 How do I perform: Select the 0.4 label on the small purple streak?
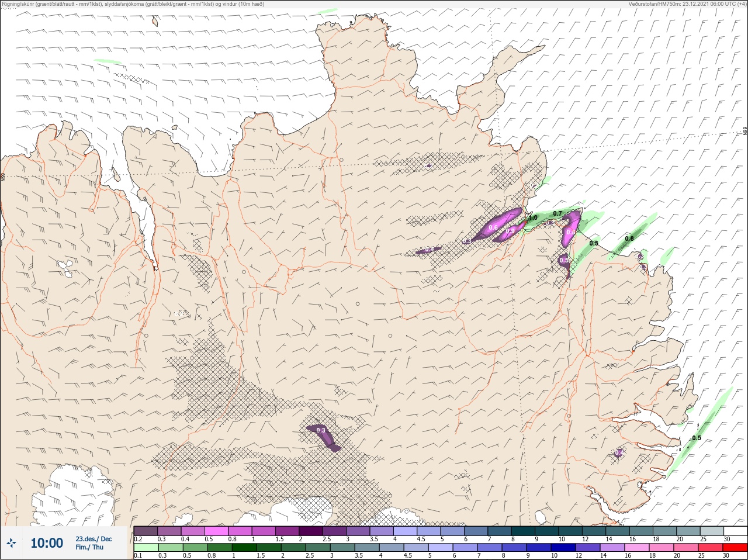430,250
